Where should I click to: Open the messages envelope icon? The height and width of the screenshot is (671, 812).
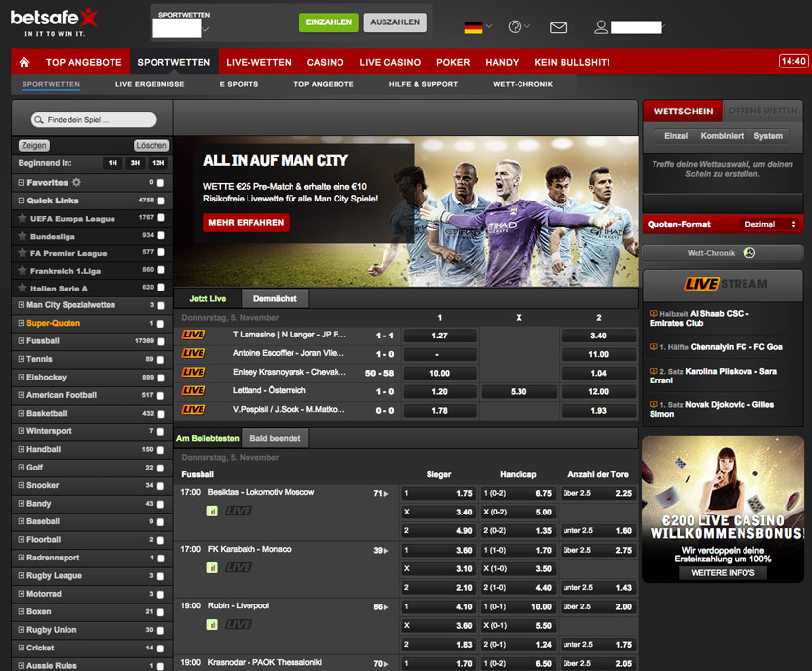coord(559,27)
